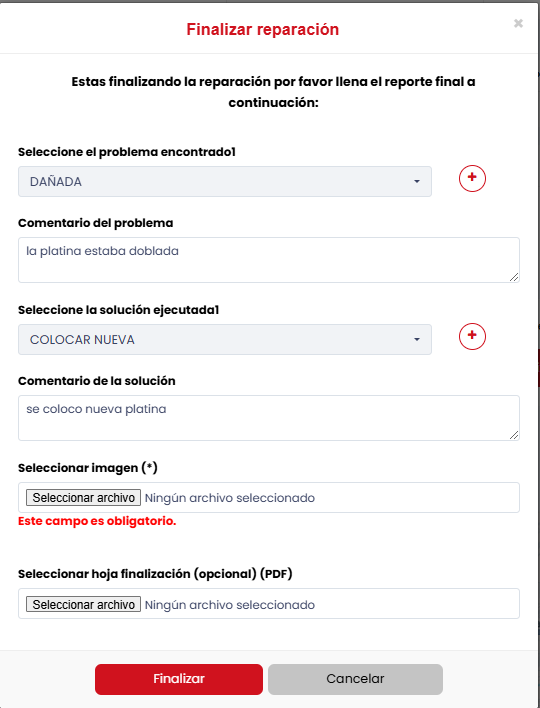This screenshot has width=540, height=708.
Task: Click the Seleccionar hoja finalización (PDF) label
Action: click(x=155, y=574)
